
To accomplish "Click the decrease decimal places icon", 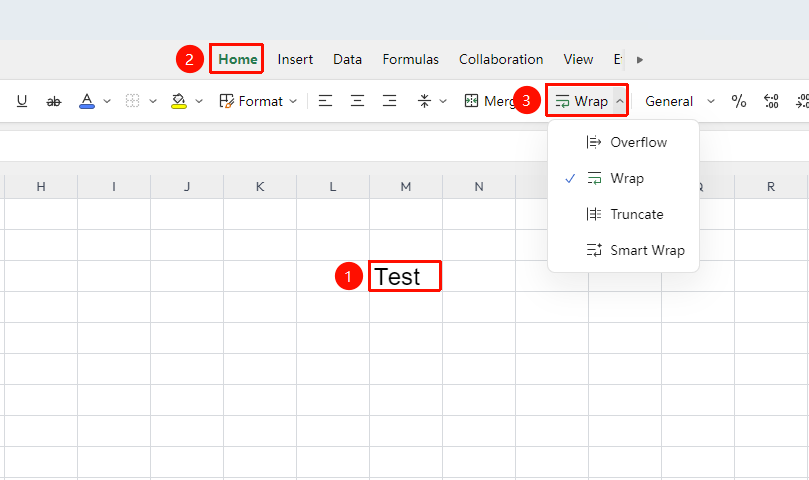I will point(771,101).
